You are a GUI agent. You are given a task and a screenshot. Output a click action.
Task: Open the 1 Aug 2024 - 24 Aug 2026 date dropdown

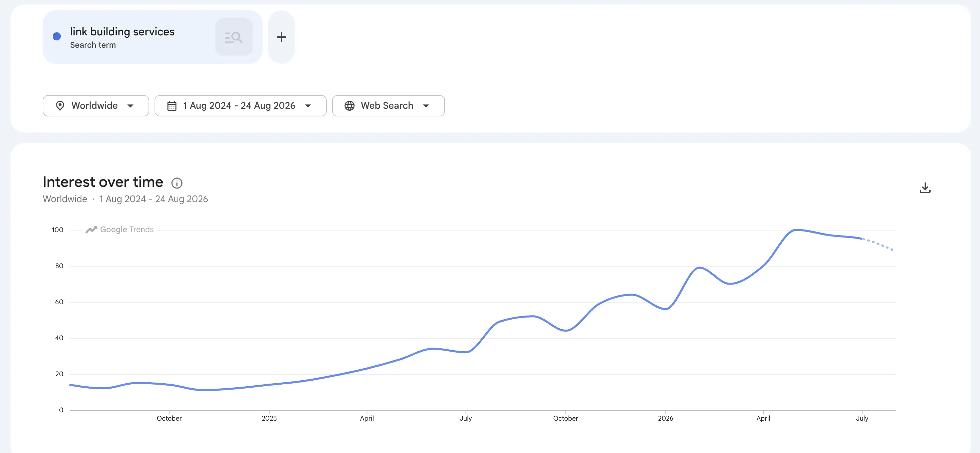click(x=240, y=106)
